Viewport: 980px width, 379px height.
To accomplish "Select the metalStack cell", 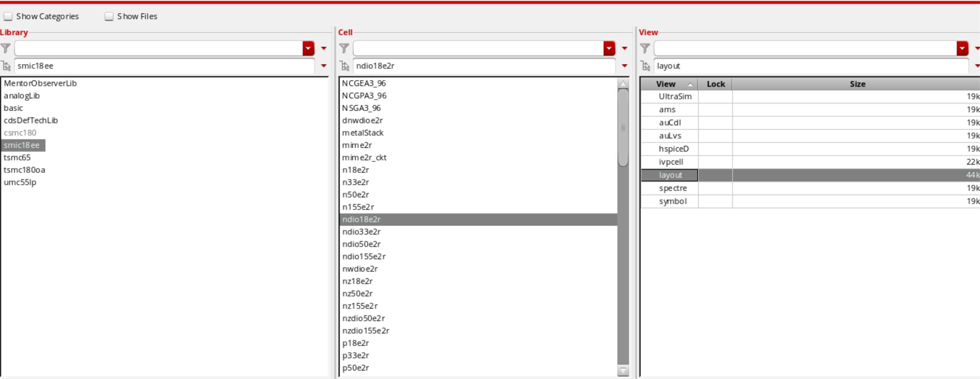I will [x=362, y=133].
